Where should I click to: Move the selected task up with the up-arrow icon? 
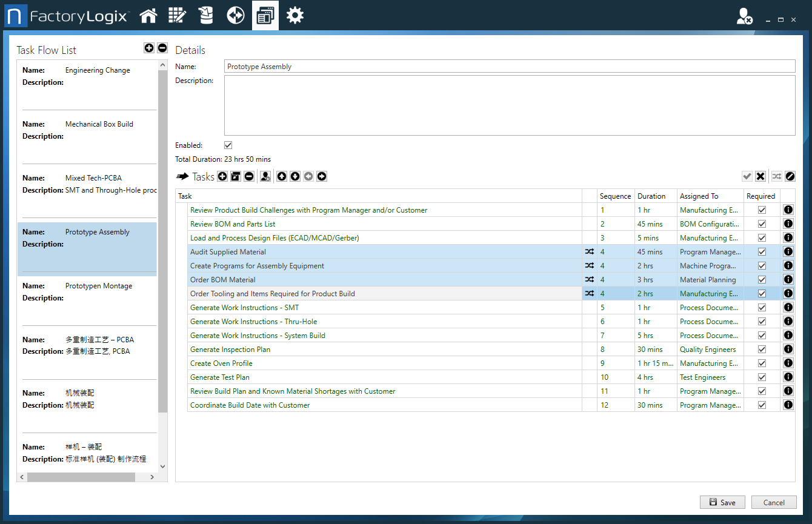point(282,176)
